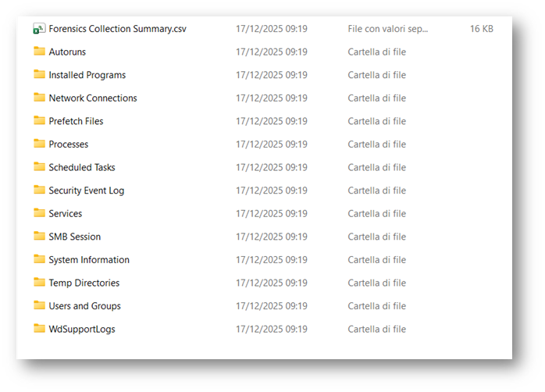
Task: Click the 'File con valori sep...' type cell
Action: click(388, 29)
